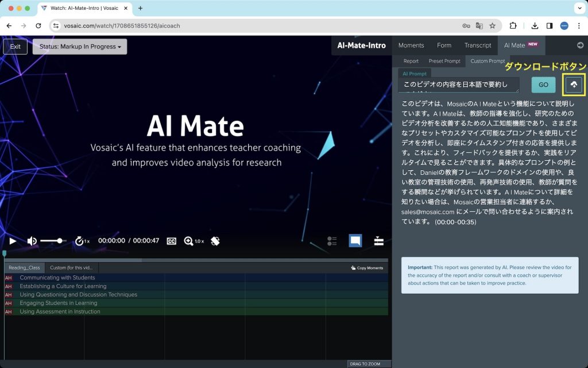The height and width of the screenshot is (368, 588).
Task: Click the cloud download icon
Action: (x=574, y=85)
